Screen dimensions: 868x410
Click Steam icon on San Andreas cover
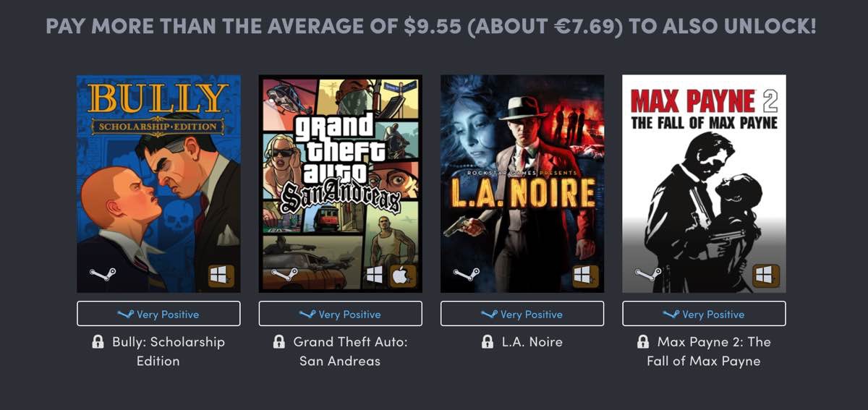pyautogui.click(x=284, y=275)
